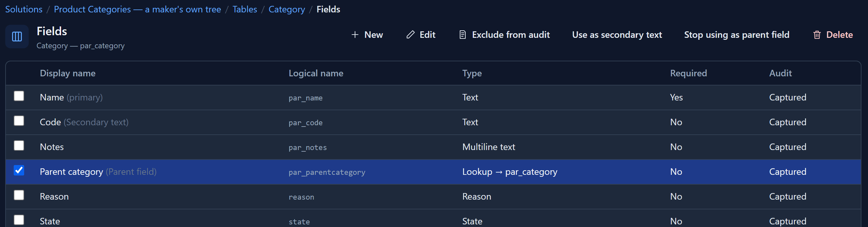Click par_parentcategory logical name
This screenshot has width=868, height=227.
(x=327, y=173)
